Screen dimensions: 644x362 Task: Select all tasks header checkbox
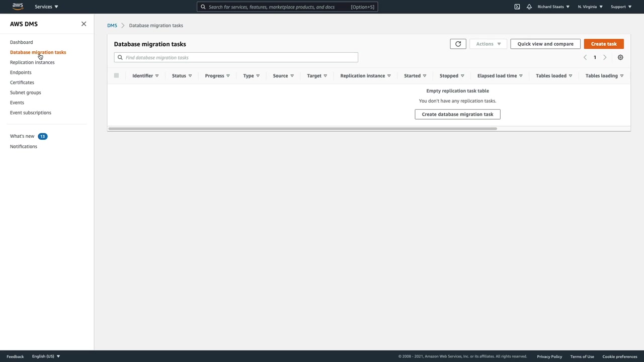116,75
